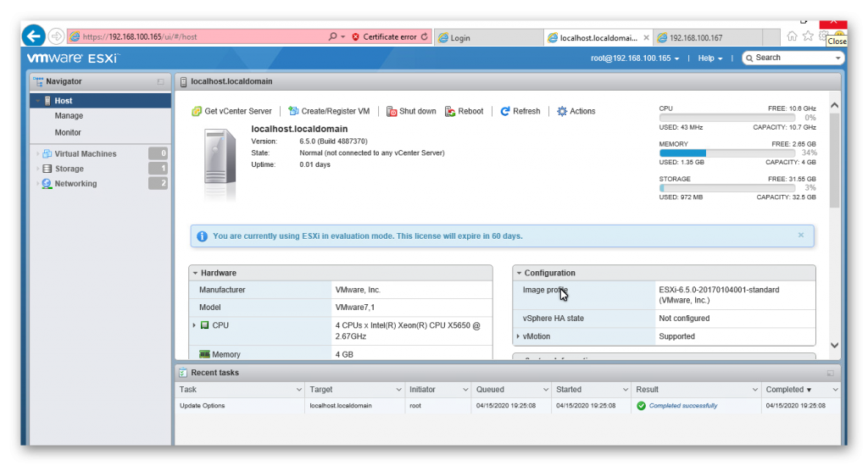Open browser favorites star icon

point(808,36)
